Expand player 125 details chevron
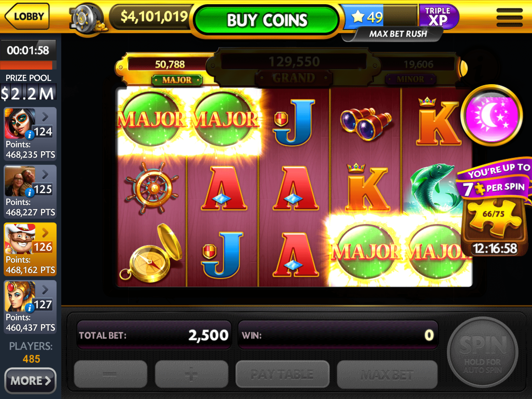Image resolution: width=532 pixels, height=399 pixels. (45, 174)
